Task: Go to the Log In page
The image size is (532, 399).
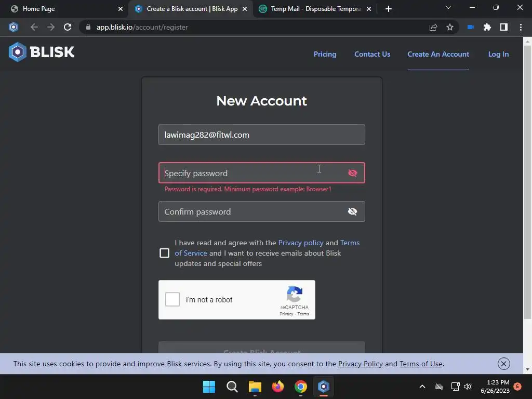Action: pyautogui.click(x=498, y=54)
